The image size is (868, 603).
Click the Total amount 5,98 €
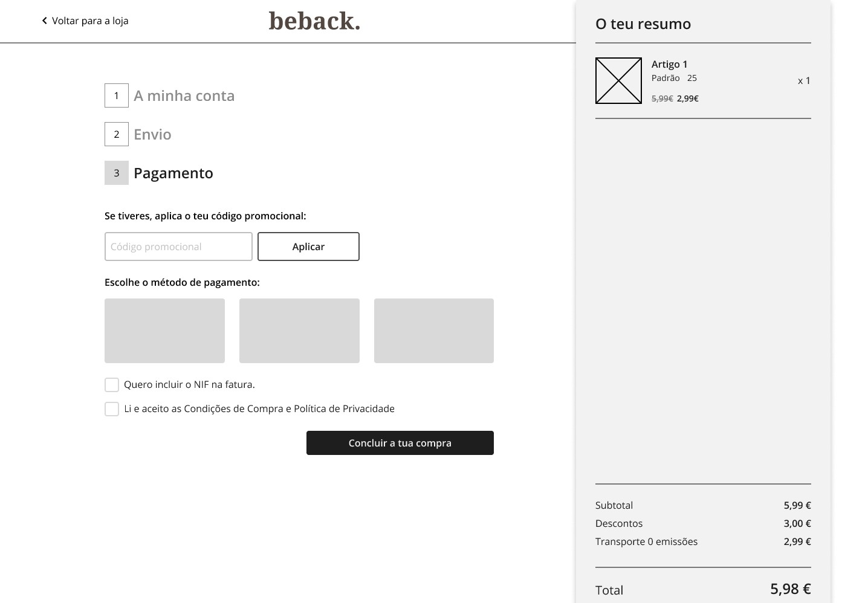point(790,589)
